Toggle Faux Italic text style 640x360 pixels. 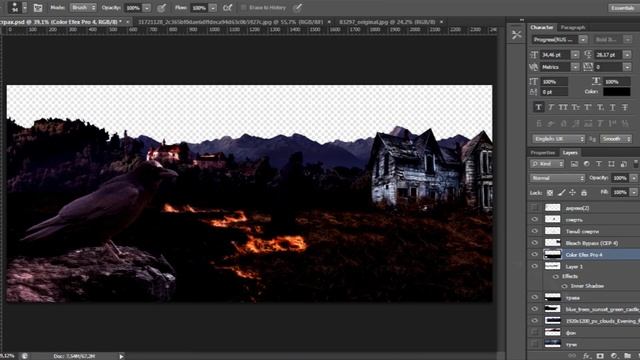point(551,107)
